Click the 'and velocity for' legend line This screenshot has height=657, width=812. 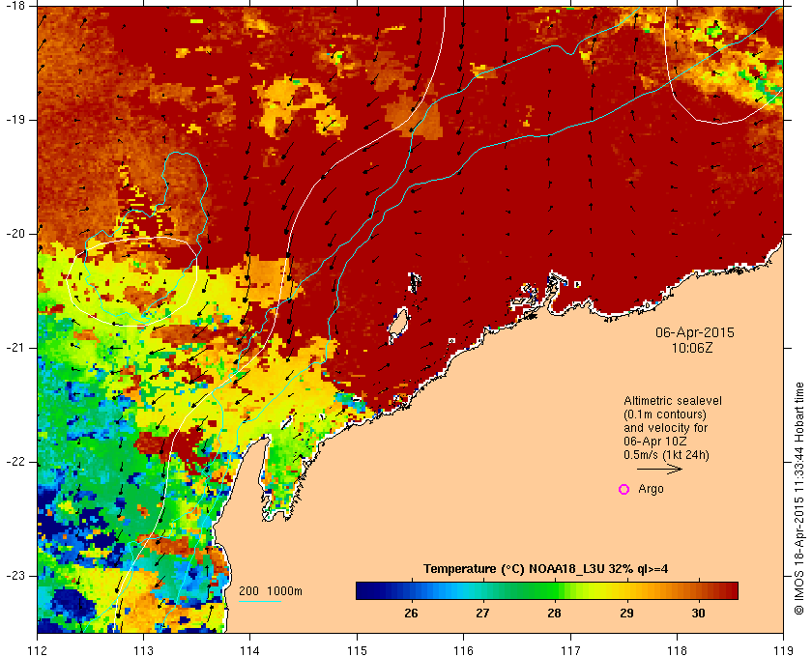click(665, 428)
